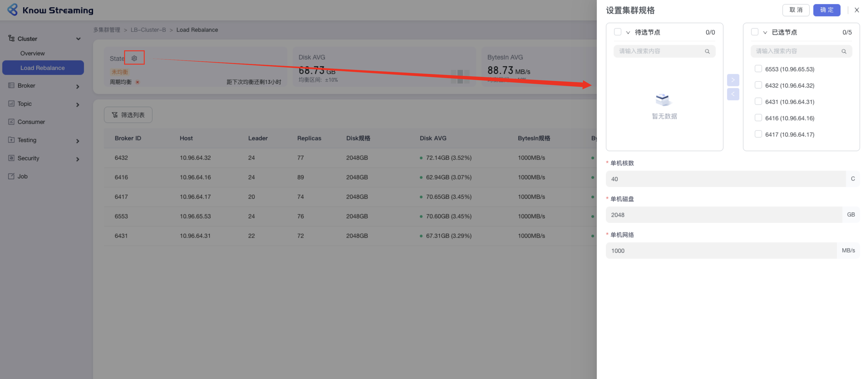The image size is (868, 379).
Task: Click the 筛选列表 filter button
Action: pyautogui.click(x=128, y=115)
